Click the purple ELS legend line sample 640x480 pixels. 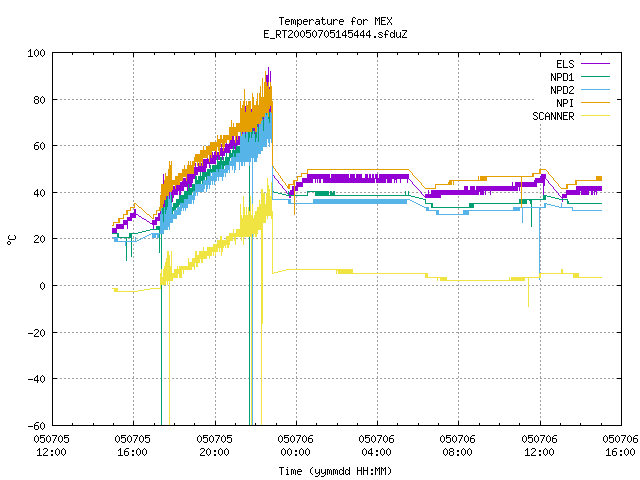[x=596, y=64]
